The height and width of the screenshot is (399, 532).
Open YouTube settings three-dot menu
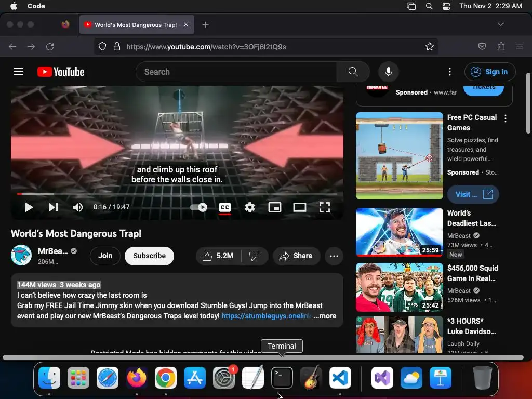450,72
